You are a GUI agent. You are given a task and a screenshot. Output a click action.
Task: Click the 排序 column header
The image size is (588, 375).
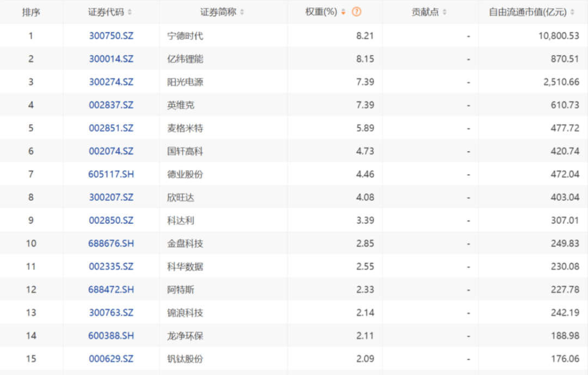[x=31, y=12]
